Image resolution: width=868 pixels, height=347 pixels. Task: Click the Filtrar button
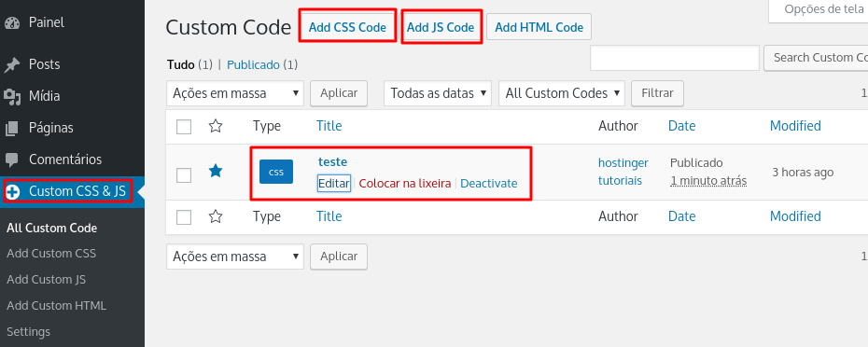[658, 93]
